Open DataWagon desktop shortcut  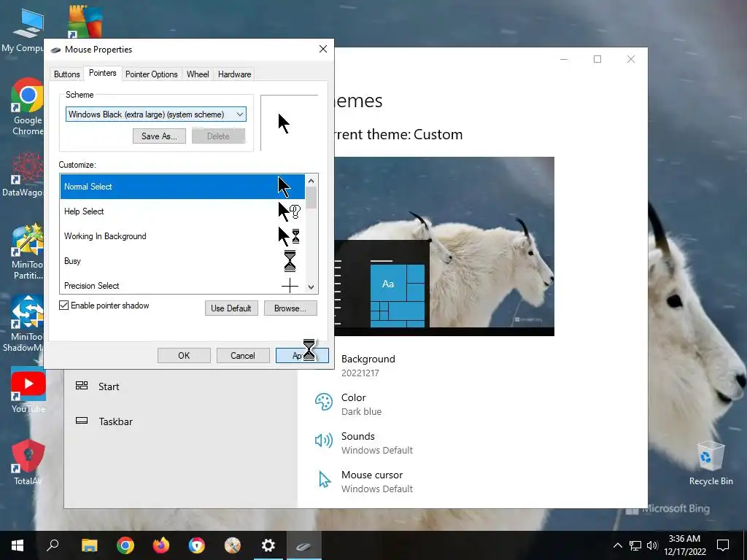pyautogui.click(x=23, y=174)
